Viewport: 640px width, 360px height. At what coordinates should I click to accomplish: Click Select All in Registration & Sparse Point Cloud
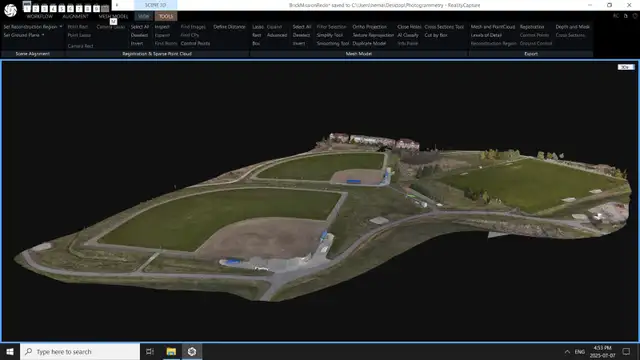(140, 27)
